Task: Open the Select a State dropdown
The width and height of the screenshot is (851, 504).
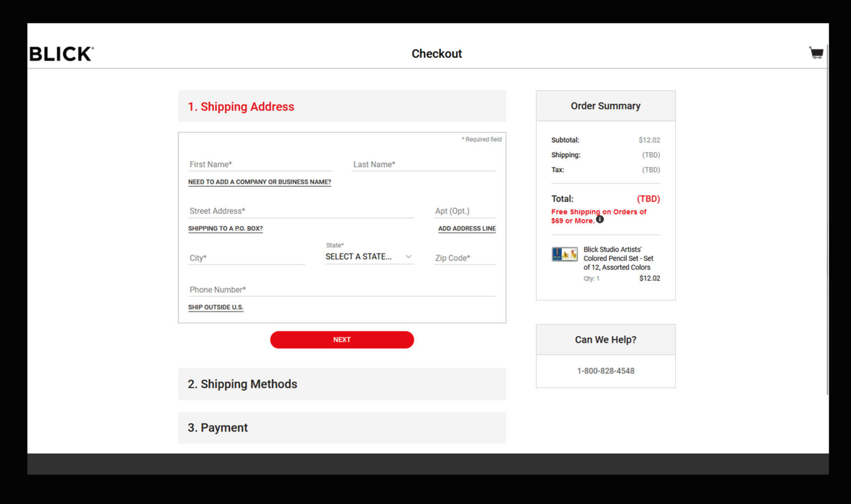Action: (368, 257)
